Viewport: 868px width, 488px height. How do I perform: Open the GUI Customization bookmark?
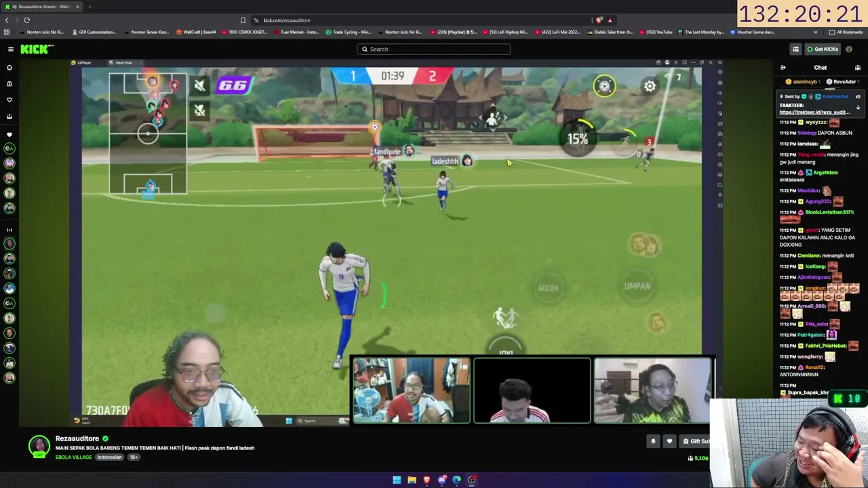(94, 32)
